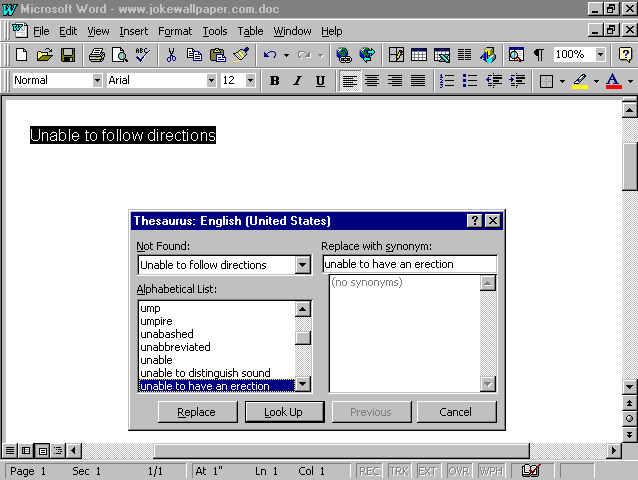The width and height of the screenshot is (638, 480).
Task: Toggle Bold formatting button
Action: coord(275,81)
